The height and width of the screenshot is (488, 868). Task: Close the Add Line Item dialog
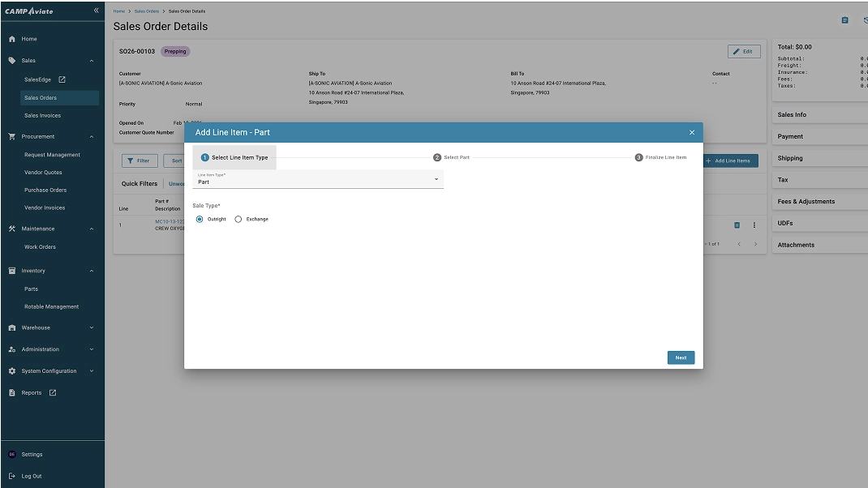tap(692, 132)
